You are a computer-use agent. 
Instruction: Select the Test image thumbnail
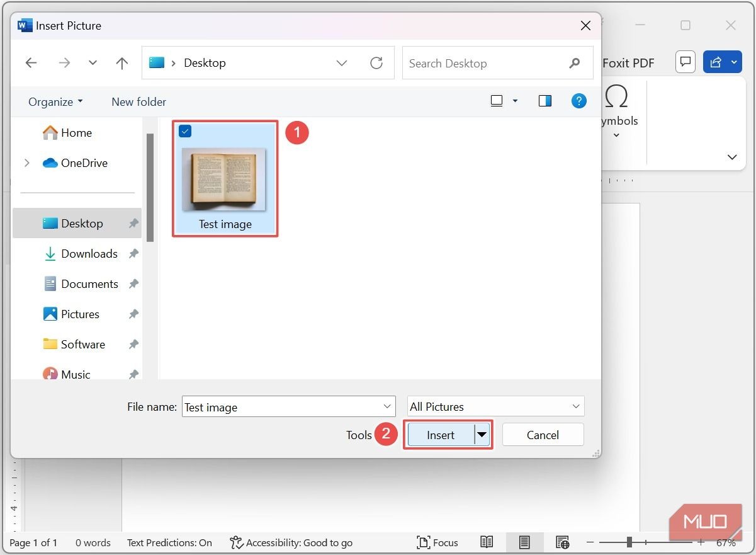(x=224, y=180)
